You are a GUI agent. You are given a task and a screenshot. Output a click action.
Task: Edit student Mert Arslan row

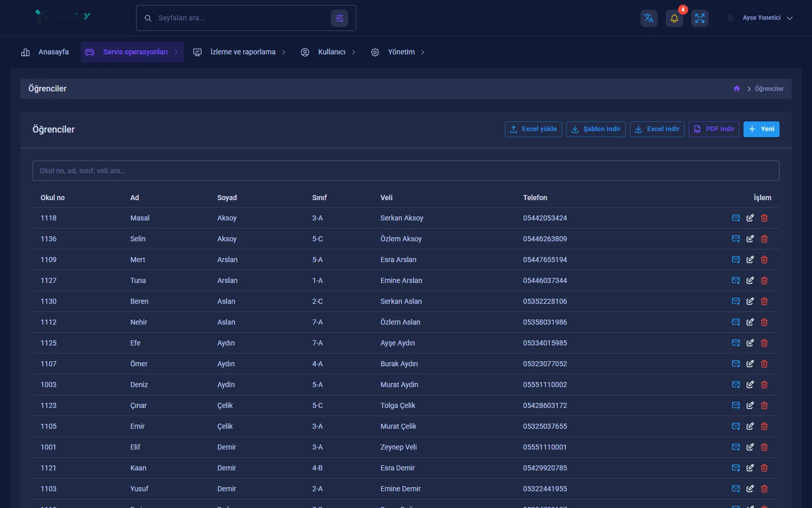click(x=750, y=260)
